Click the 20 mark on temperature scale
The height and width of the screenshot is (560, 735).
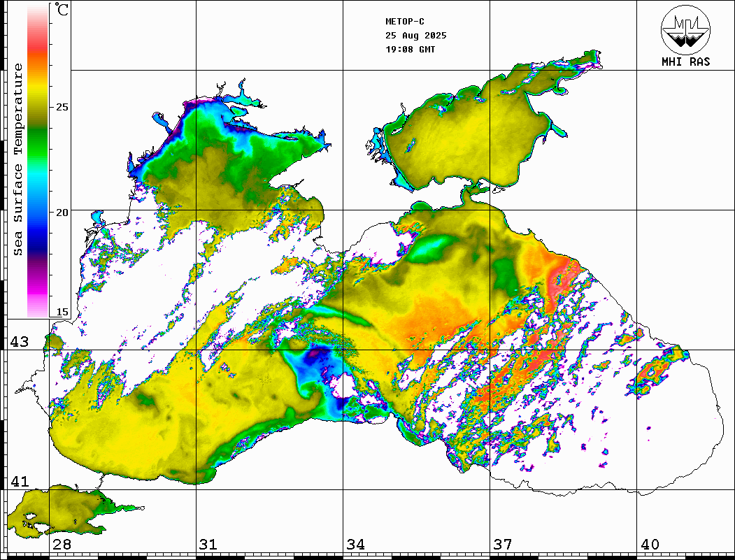point(62,213)
